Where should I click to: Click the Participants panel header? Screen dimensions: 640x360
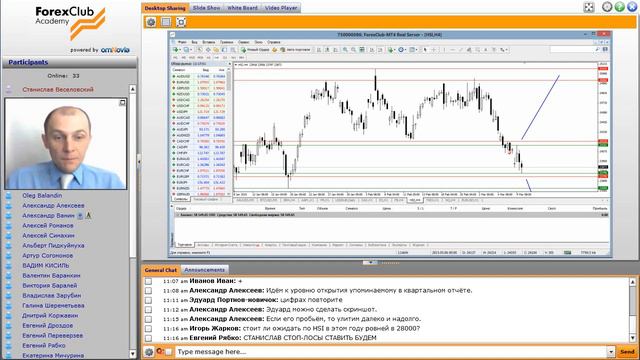[69, 62]
